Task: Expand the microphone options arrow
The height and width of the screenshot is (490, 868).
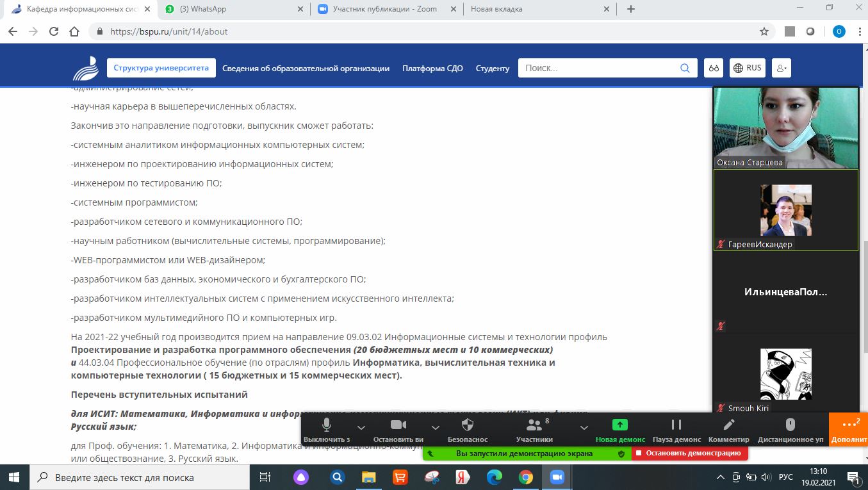Action: pos(361,428)
